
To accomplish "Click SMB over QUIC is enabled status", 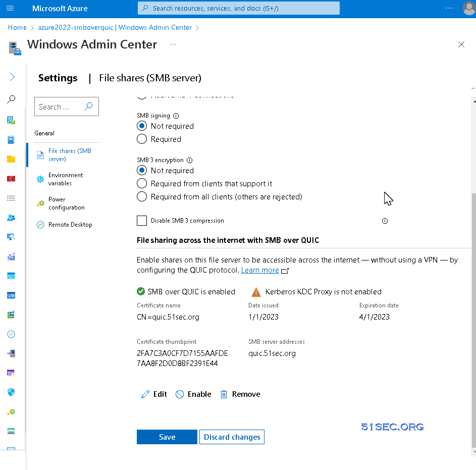I will coord(186,292).
